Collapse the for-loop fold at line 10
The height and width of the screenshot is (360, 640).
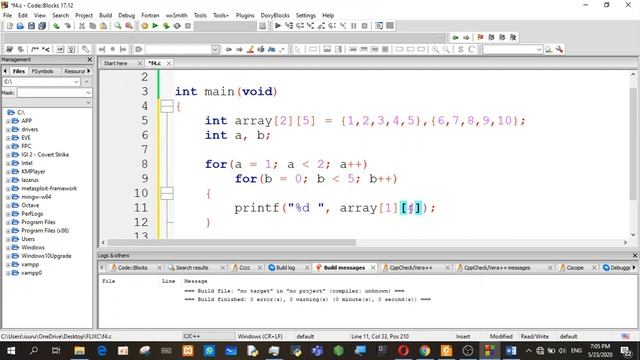click(167, 193)
